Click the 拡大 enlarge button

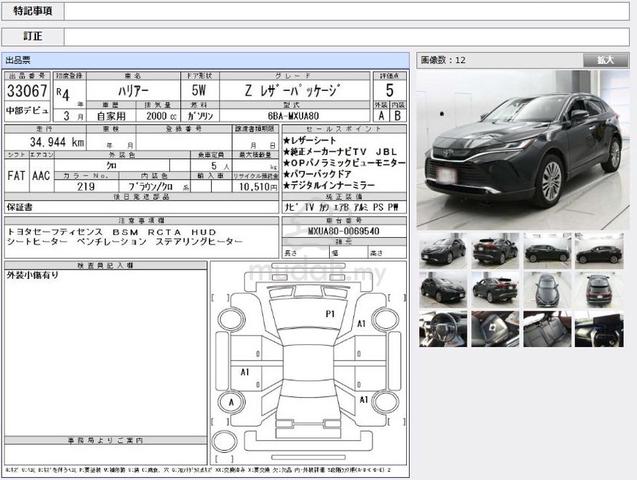pos(605,60)
